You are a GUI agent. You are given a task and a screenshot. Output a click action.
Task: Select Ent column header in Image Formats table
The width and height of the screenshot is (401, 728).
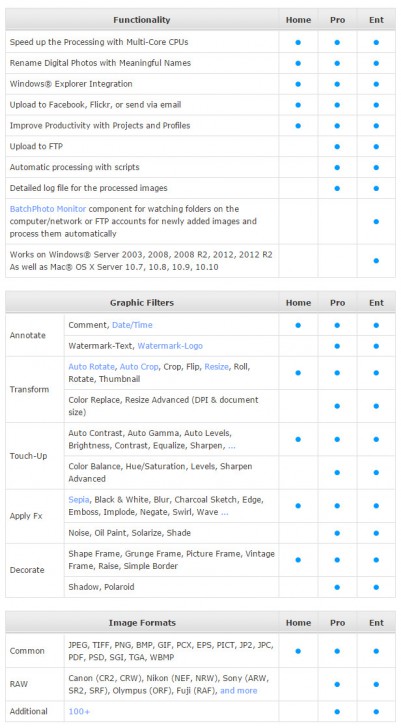point(376,623)
